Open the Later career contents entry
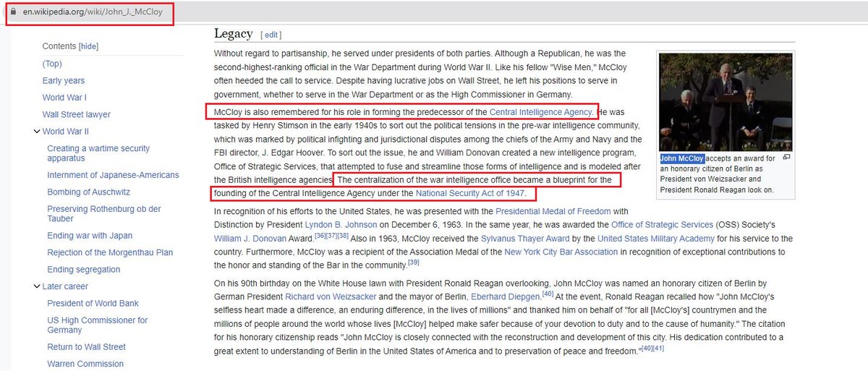 [66, 286]
